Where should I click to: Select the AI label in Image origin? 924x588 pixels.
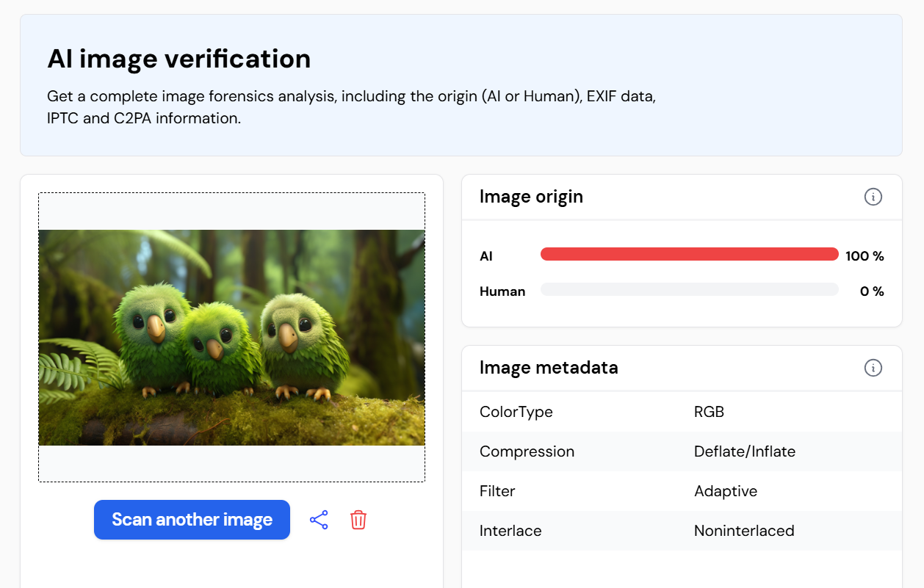(486, 256)
